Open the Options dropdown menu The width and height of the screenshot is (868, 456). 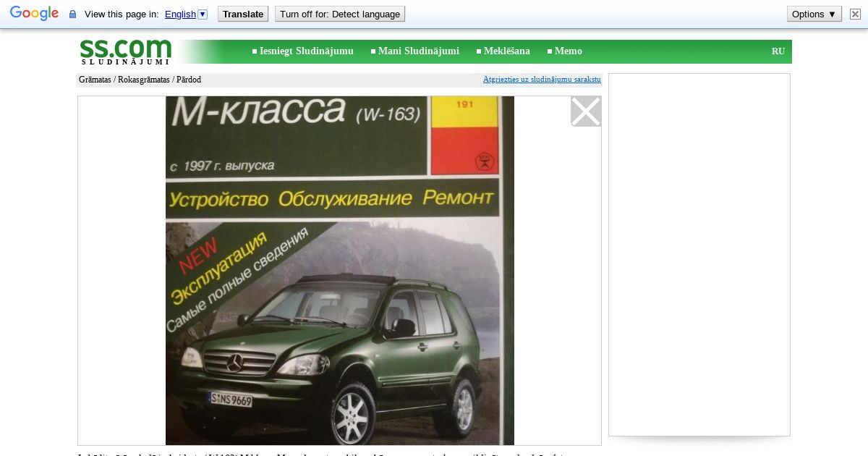click(814, 14)
